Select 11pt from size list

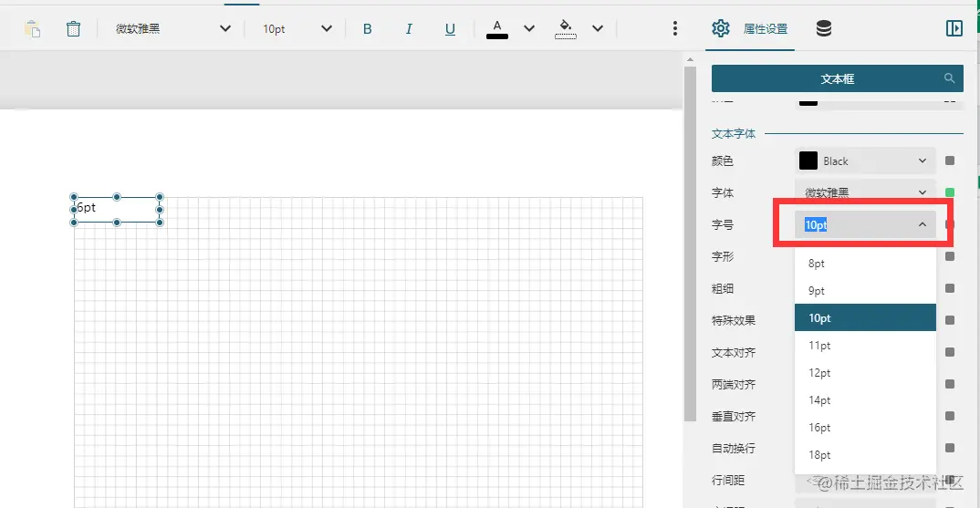[865, 346]
